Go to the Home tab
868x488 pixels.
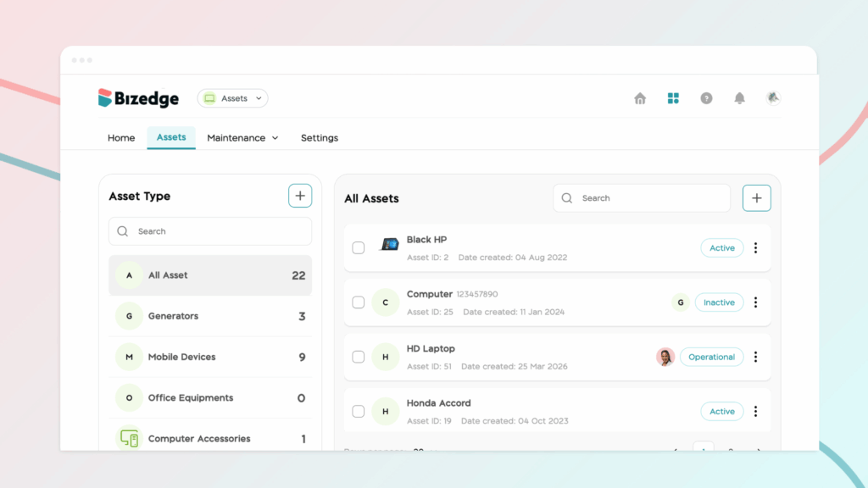pyautogui.click(x=121, y=138)
